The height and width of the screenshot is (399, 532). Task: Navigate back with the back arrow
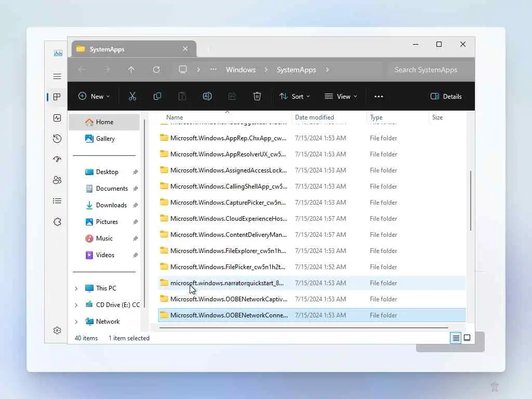click(x=82, y=70)
